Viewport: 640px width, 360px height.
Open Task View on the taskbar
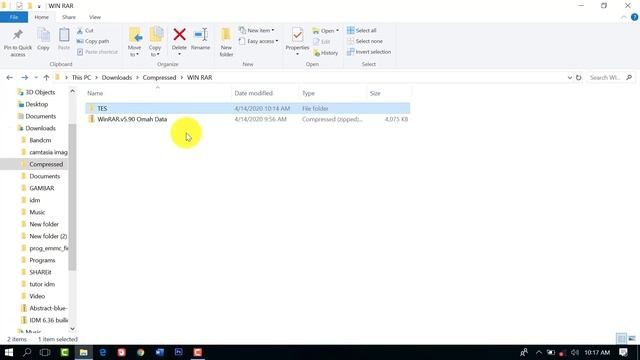point(45,352)
